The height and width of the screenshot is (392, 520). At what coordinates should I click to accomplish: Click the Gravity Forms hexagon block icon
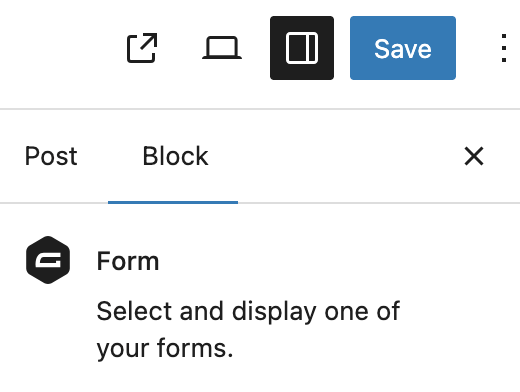pyautogui.click(x=48, y=260)
